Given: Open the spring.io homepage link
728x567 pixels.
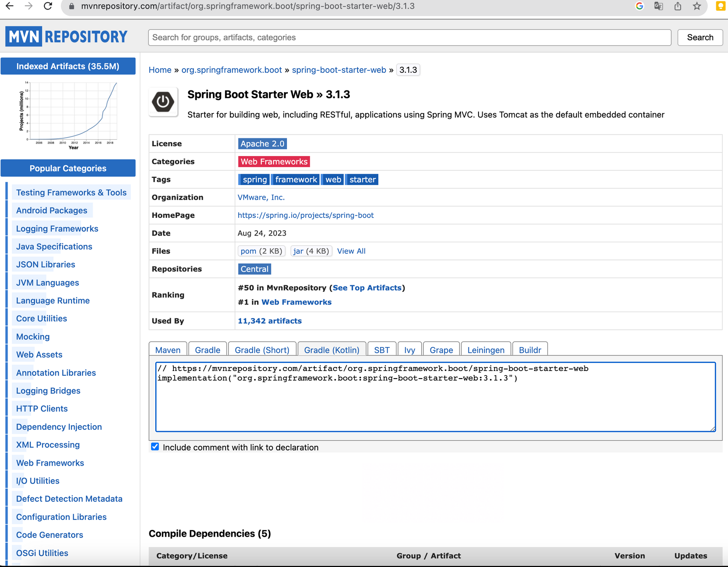Looking at the screenshot, I should coord(306,215).
